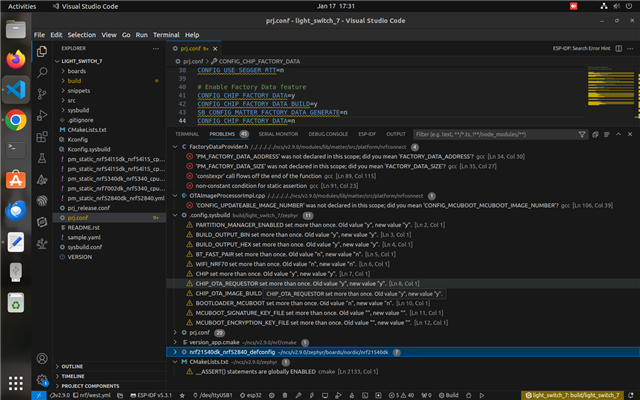Collapse all problems in the panel

(596, 134)
